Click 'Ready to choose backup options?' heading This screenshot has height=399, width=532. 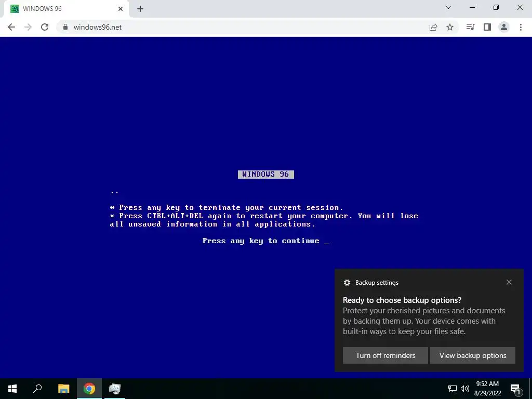402,300
